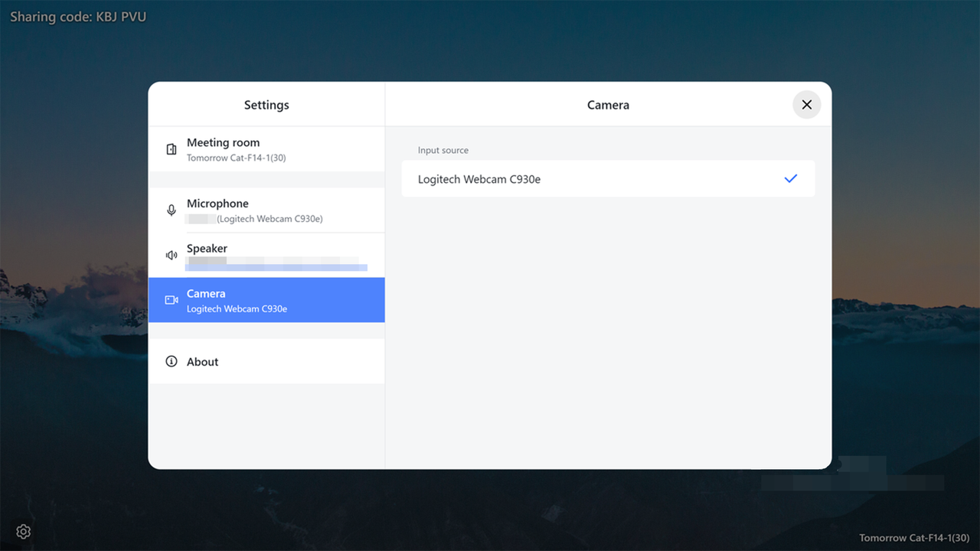980x551 pixels.
Task: Select the Camera label in sidebar
Action: (x=206, y=293)
